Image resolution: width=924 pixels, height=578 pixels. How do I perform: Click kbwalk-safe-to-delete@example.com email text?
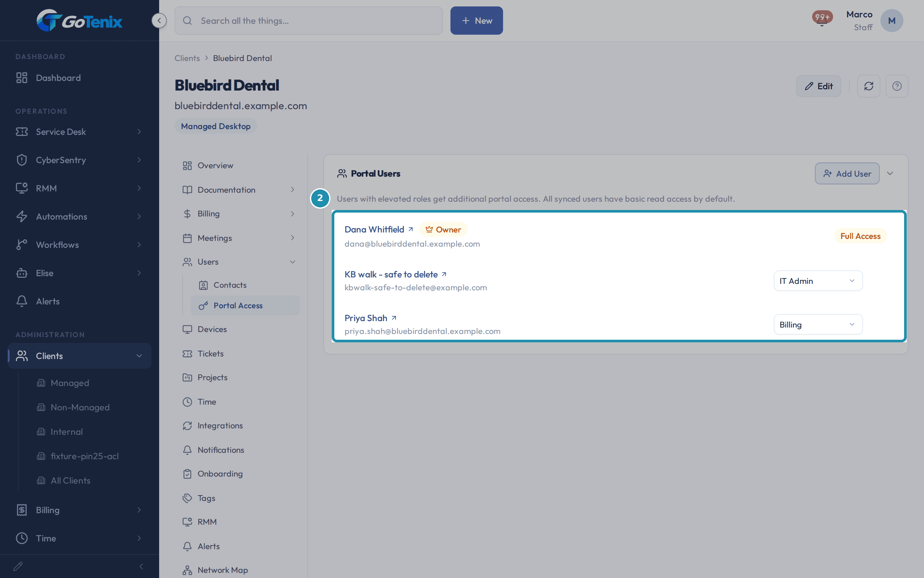(x=415, y=287)
